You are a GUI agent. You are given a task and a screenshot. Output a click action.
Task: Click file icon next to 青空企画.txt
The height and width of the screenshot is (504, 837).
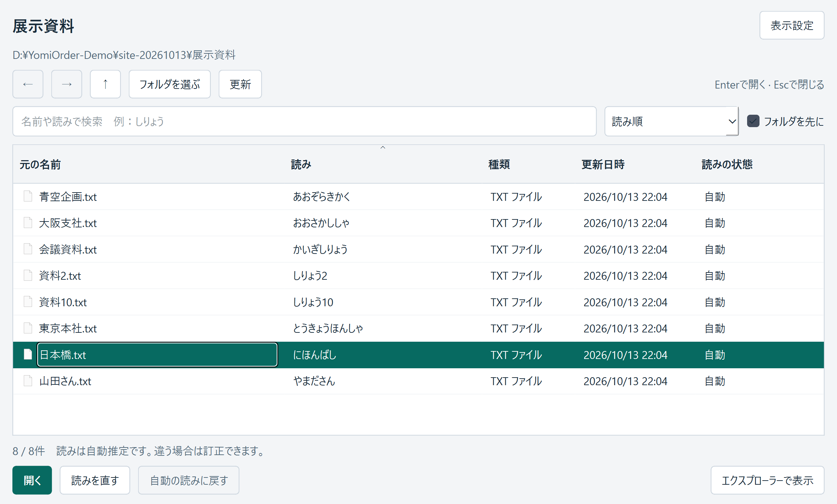click(28, 196)
